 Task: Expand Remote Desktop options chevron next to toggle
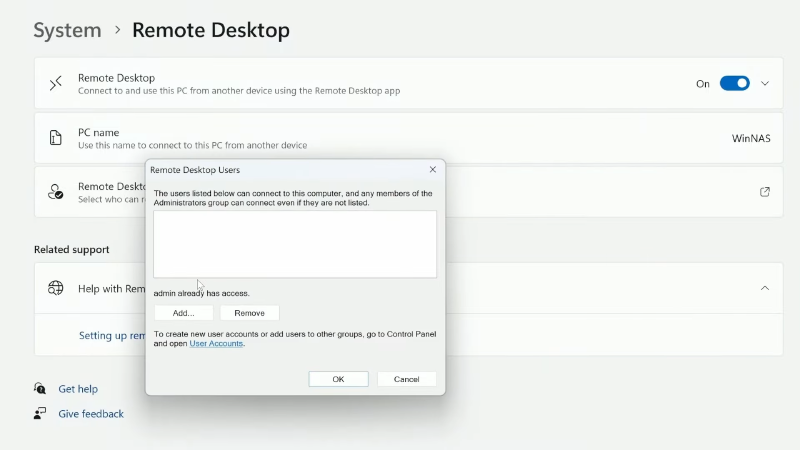click(x=765, y=84)
